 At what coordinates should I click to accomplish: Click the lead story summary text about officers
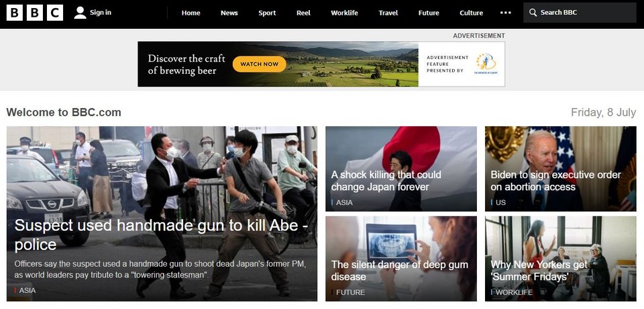[x=160, y=269]
